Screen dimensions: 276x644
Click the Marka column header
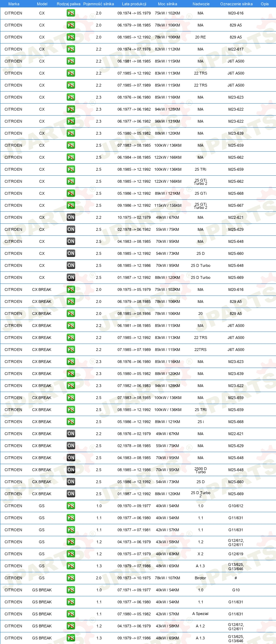[14, 4]
